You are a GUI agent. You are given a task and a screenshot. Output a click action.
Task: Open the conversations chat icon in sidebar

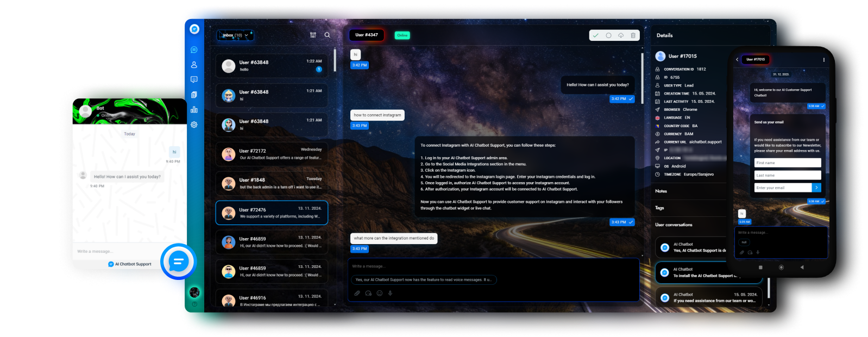(194, 49)
